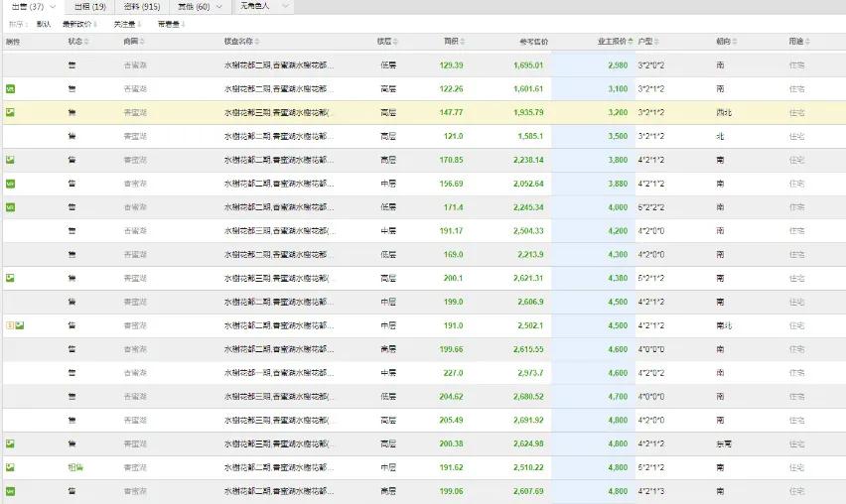Viewport: 846px width, 504px height.
Task: Sort by the 户型 column header
Action: tap(648, 42)
